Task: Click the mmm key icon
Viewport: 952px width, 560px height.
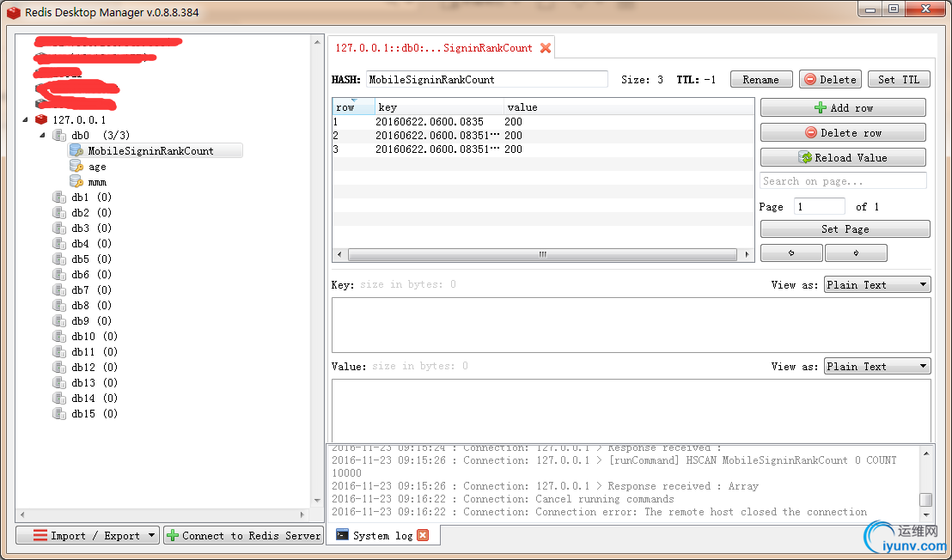Action: pos(76,181)
